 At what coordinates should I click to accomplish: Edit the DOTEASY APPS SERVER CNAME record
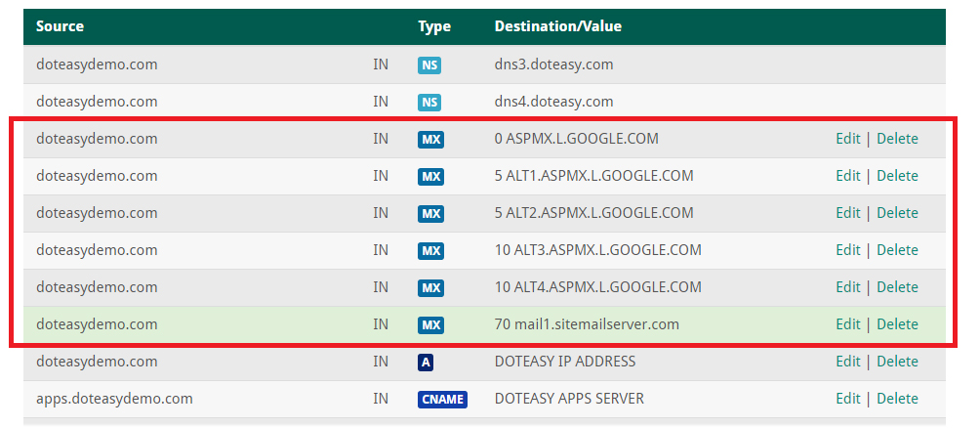(x=848, y=398)
